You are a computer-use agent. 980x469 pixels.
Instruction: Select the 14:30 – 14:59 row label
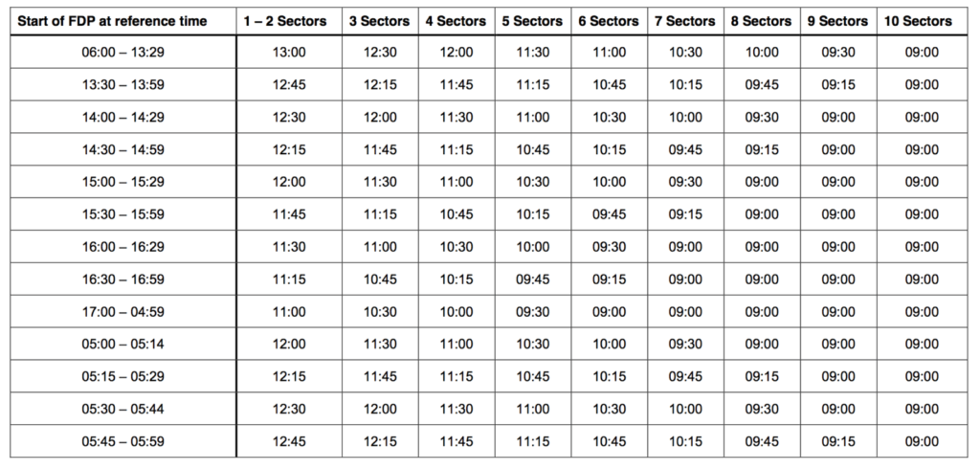point(123,150)
